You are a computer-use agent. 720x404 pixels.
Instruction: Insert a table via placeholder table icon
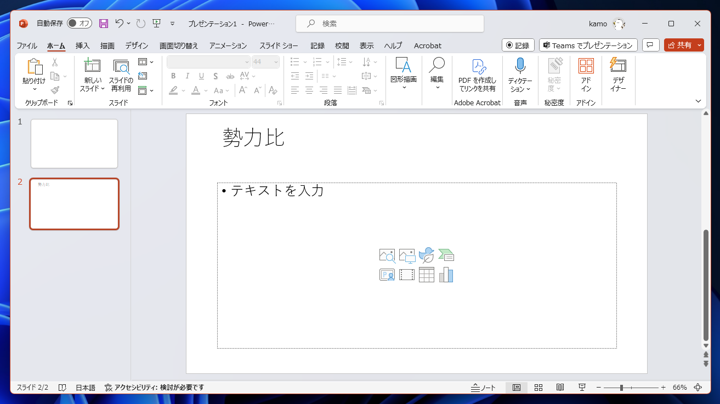point(427,275)
